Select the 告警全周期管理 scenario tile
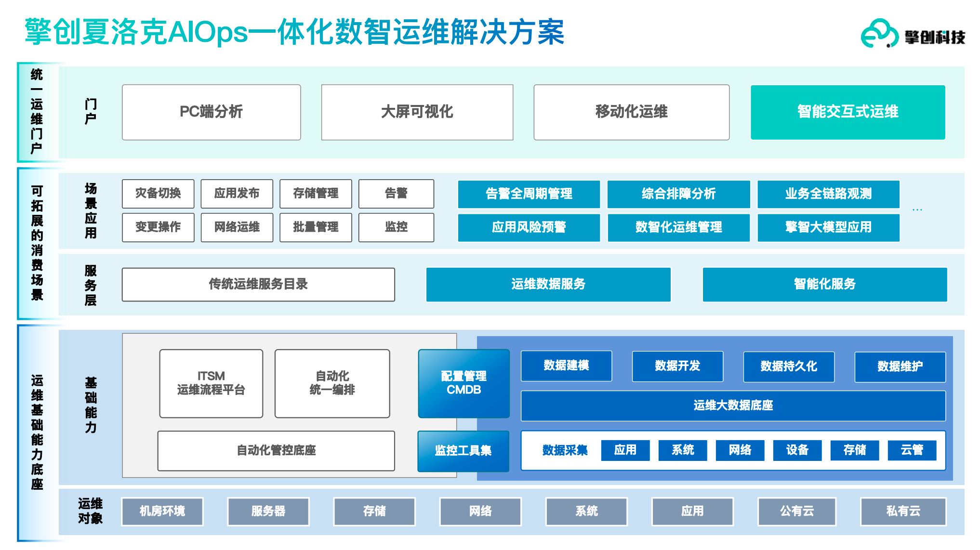The width and height of the screenshot is (980, 550). (529, 194)
